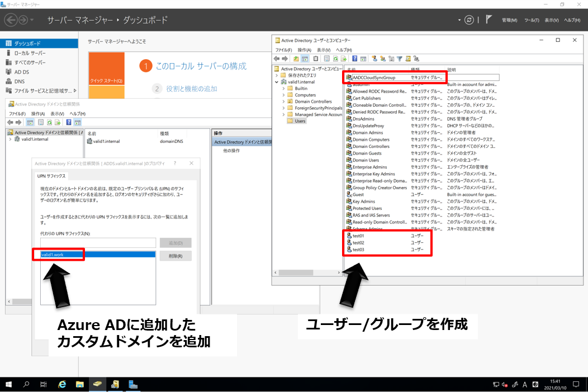Expand the Domain Controllers node
Image resolution: width=588 pixels, height=392 pixels.
click(x=283, y=102)
